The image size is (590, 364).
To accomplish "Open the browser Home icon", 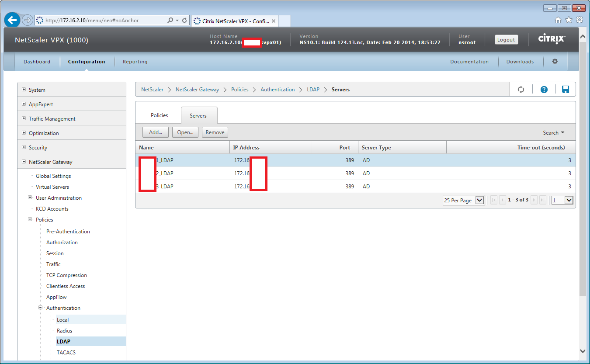I will [558, 20].
